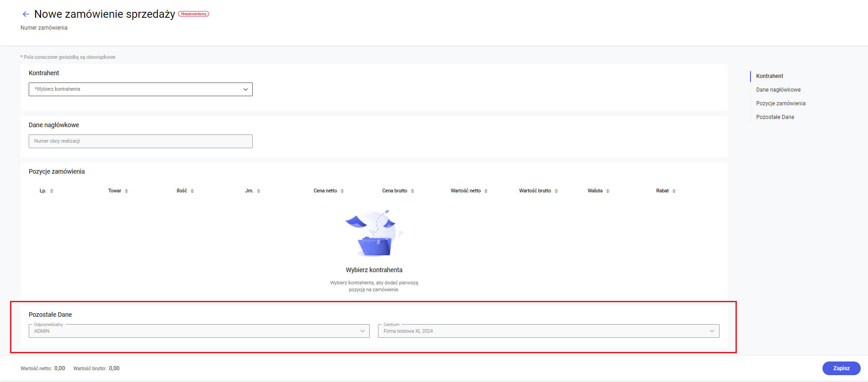Open the Wybierz kontrahenta dropdown
This screenshot has height=382, width=868.
coord(141,89)
